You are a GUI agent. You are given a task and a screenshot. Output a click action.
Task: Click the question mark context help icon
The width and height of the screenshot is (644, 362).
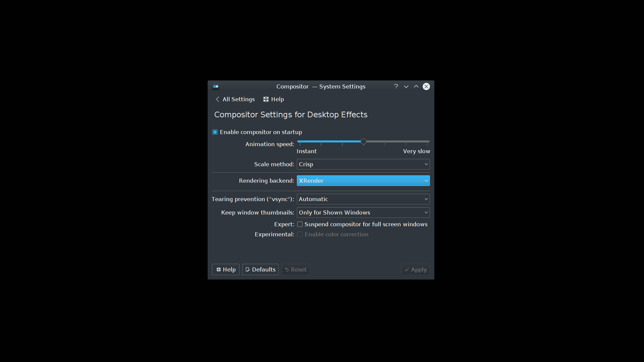point(396,86)
